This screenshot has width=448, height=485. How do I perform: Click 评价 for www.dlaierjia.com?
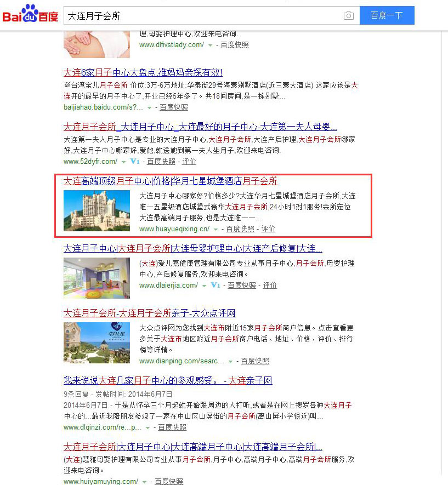(x=270, y=285)
